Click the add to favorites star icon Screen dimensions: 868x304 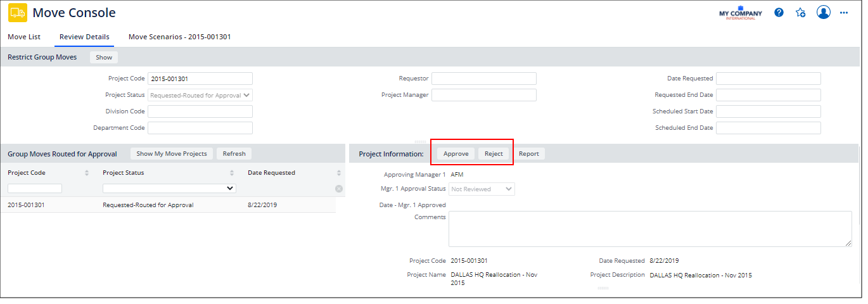pos(800,13)
